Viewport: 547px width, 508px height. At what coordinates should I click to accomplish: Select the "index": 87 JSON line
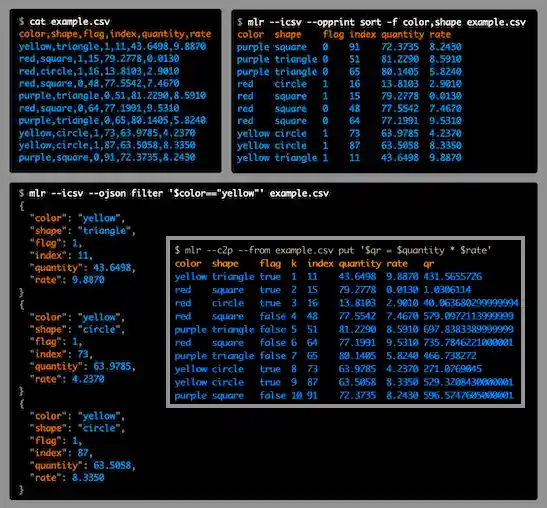61,453
